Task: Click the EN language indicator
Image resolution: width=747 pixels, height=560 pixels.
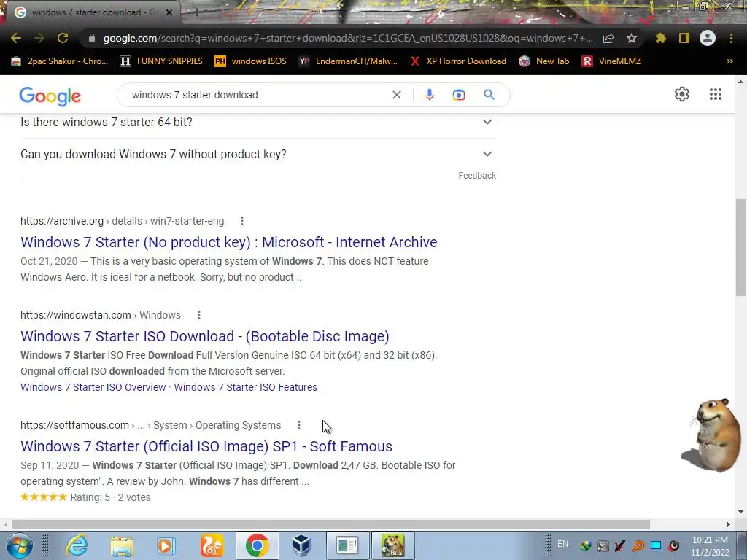Action: point(562,544)
